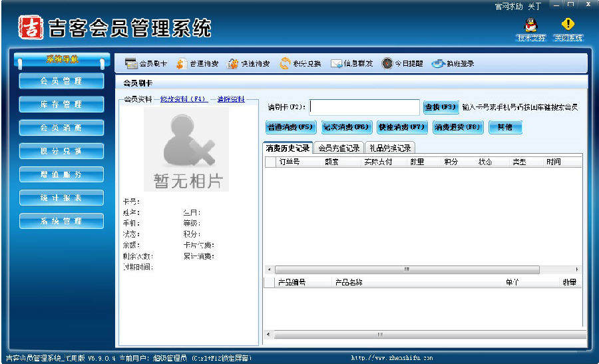The height and width of the screenshot is (364, 599).
Task: Click the 快速消费 (F7) button
Action: pyautogui.click(x=402, y=127)
